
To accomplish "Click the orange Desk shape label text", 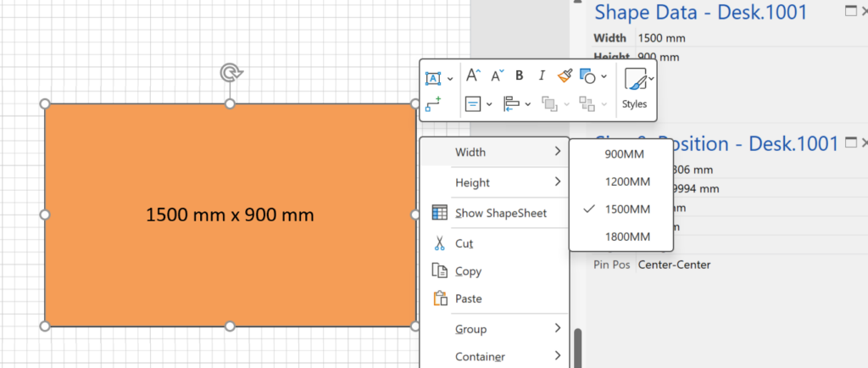I will pyautogui.click(x=230, y=215).
